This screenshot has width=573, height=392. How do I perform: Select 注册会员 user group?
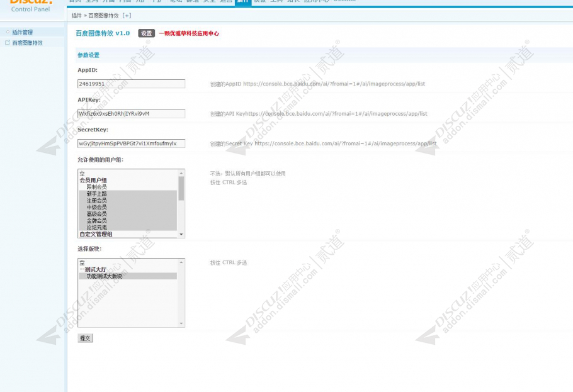coord(128,200)
